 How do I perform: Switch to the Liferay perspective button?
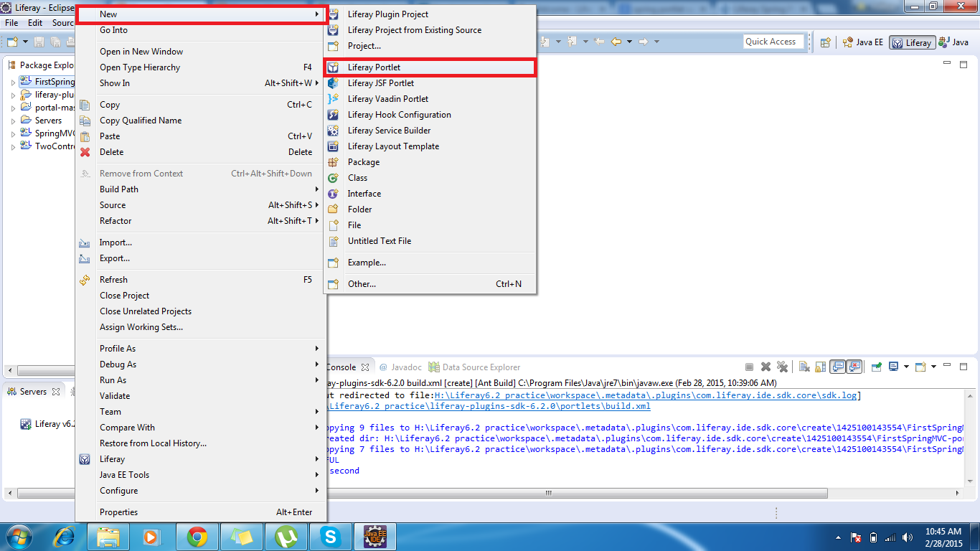(912, 42)
